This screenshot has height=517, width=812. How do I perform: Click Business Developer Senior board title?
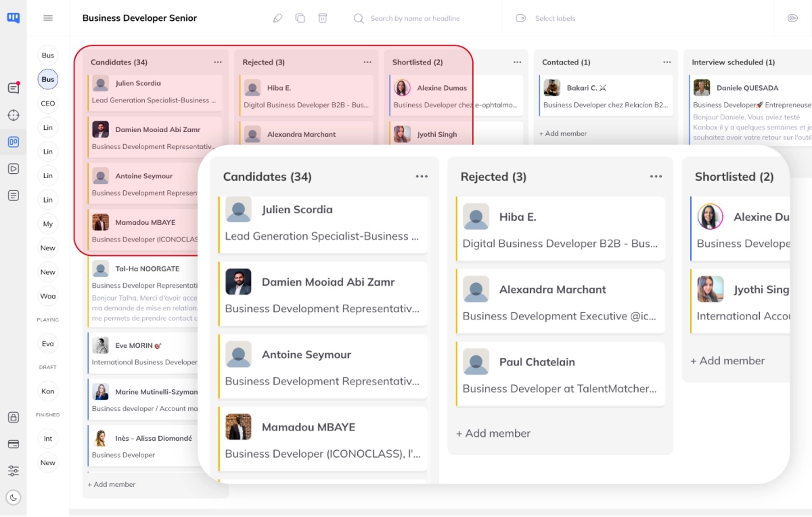click(x=139, y=18)
